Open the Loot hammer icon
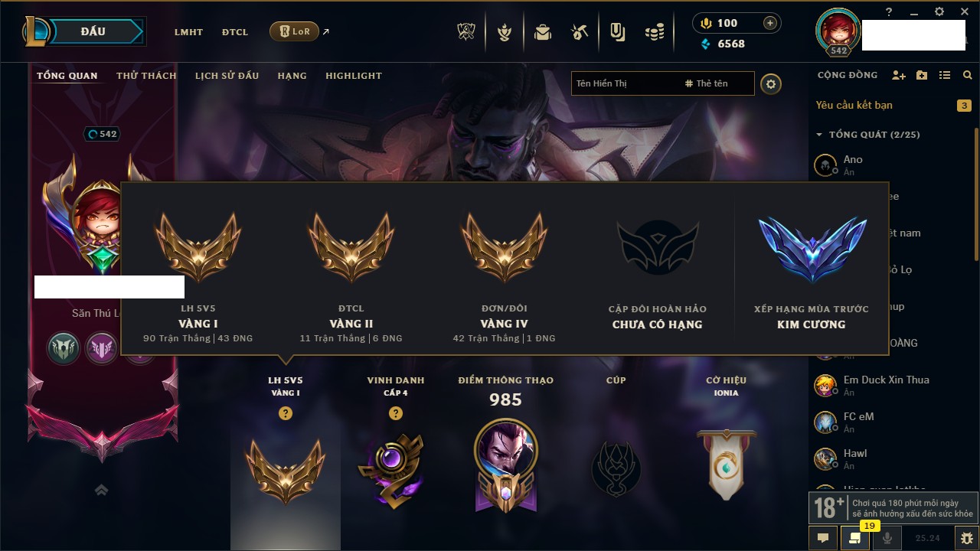This screenshot has height=551, width=980. [x=580, y=32]
